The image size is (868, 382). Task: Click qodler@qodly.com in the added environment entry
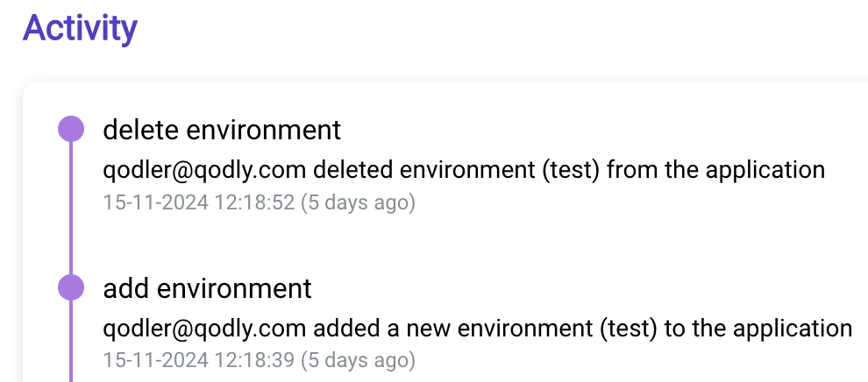pyautogui.click(x=204, y=329)
